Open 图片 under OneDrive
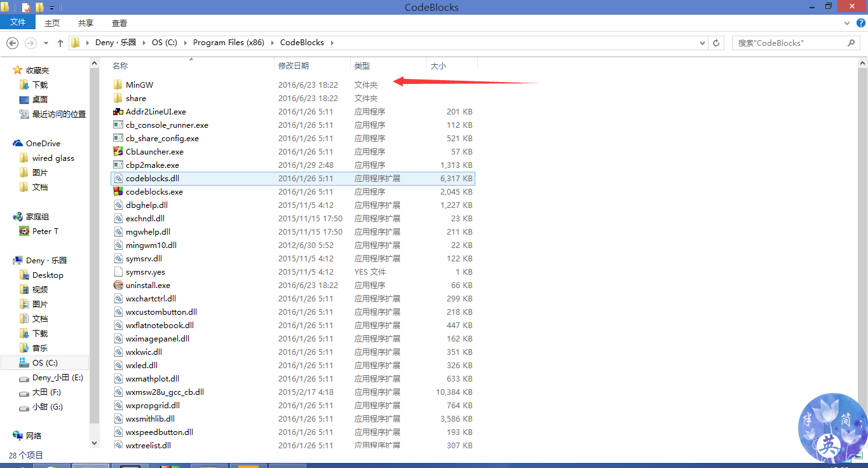This screenshot has width=868, height=468. coord(40,173)
